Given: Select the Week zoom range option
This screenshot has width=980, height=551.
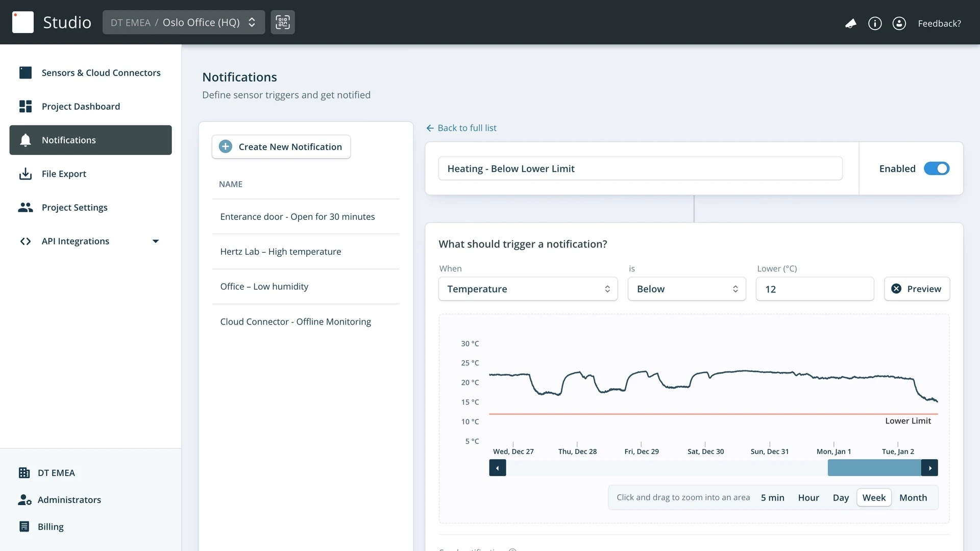Looking at the screenshot, I should [x=874, y=497].
